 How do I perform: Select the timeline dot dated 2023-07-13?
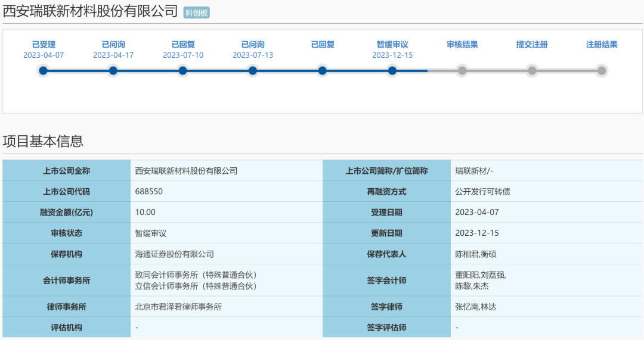pyautogui.click(x=253, y=71)
